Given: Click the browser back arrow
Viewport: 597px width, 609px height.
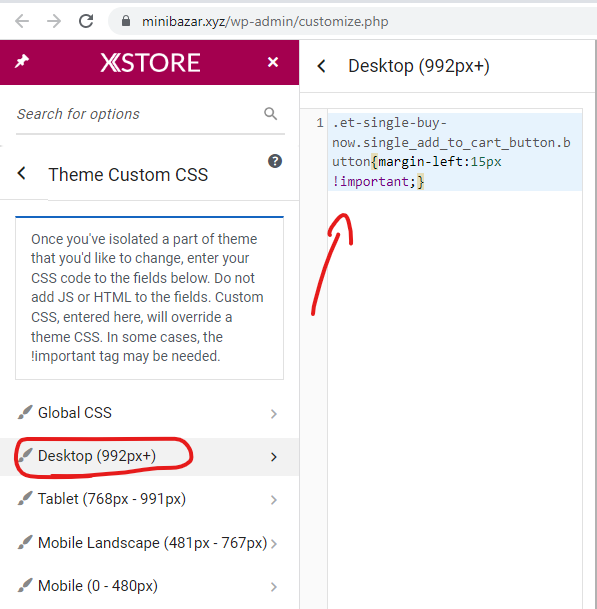Looking at the screenshot, I should 22,21.
